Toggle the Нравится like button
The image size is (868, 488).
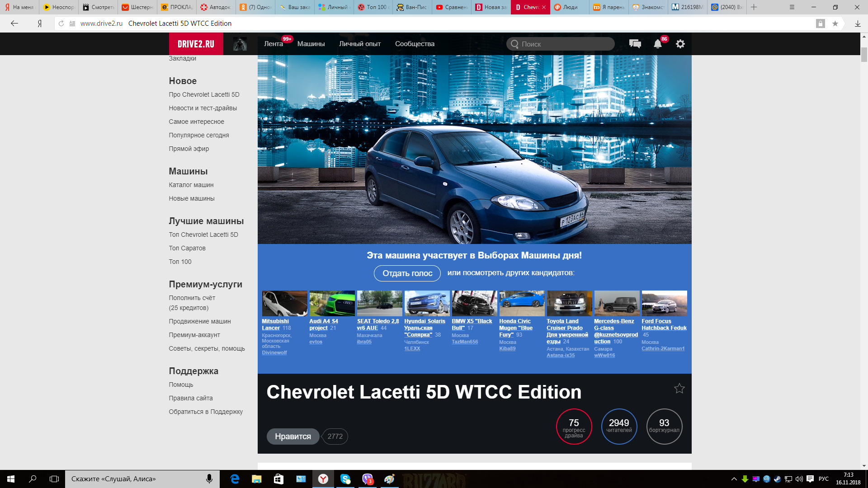point(292,436)
